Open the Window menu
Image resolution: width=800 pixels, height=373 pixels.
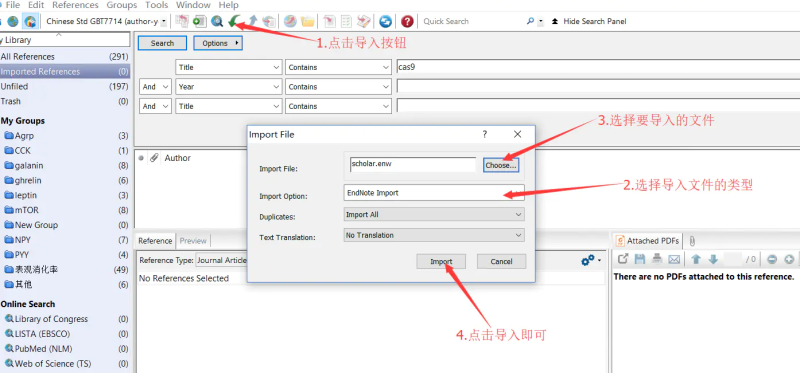click(193, 5)
